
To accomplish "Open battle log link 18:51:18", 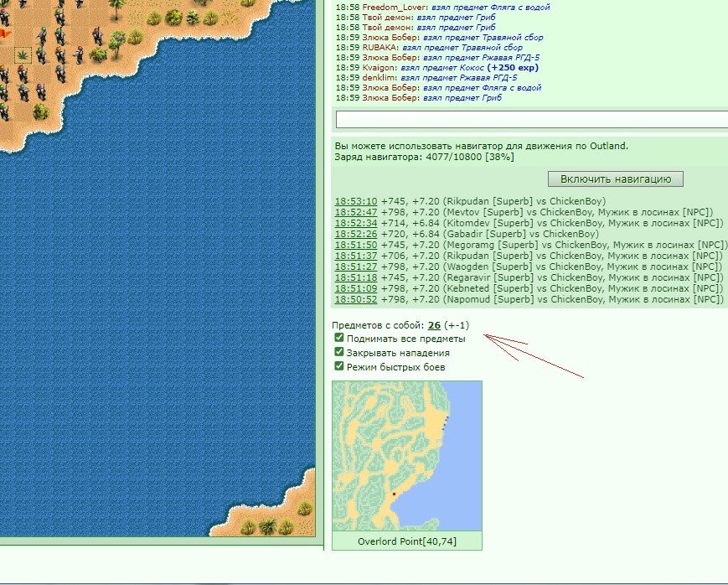I will 356,277.
